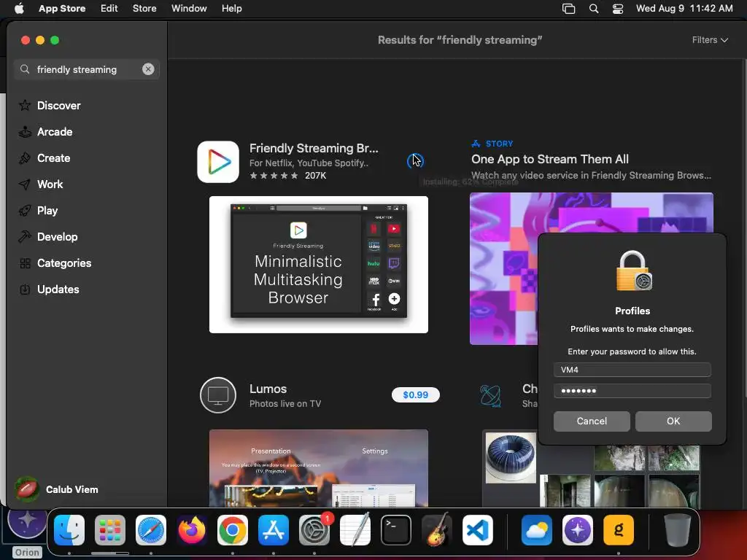Open the Trash in the Dock
The image size is (747, 560).
tap(677, 530)
